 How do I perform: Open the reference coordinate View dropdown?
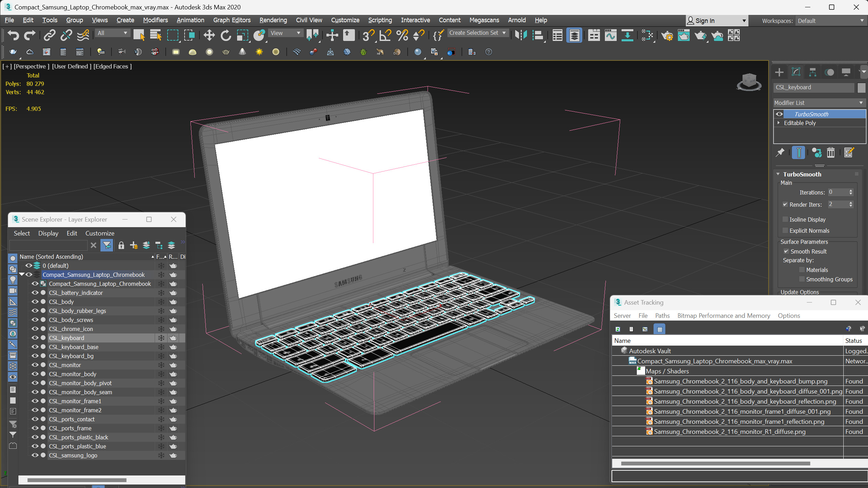click(285, 33)
